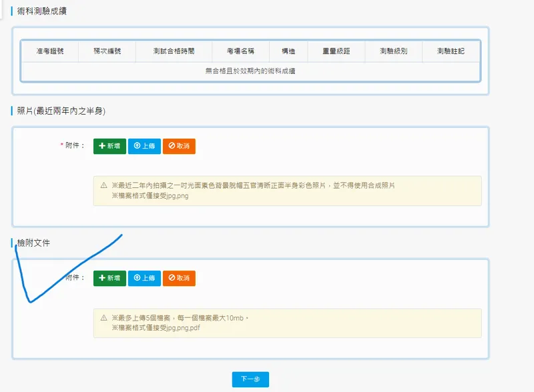Upload file with 上傳 under 檢附文件
The height and width of the screenshot is (392, 534).
(x=144, y=278)
